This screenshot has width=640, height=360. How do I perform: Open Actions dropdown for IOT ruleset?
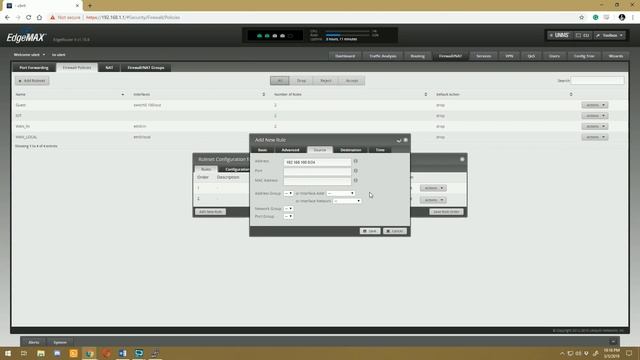595,116
